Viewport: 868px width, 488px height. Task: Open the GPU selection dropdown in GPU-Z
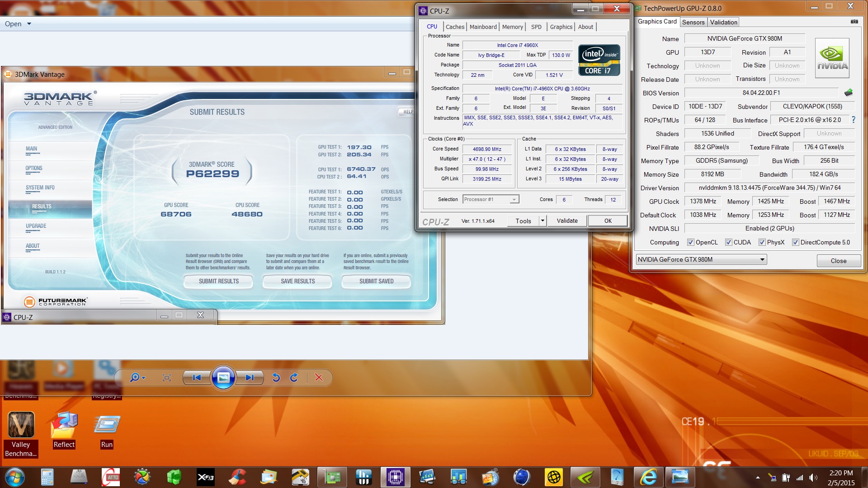click(x=701, y=259)
